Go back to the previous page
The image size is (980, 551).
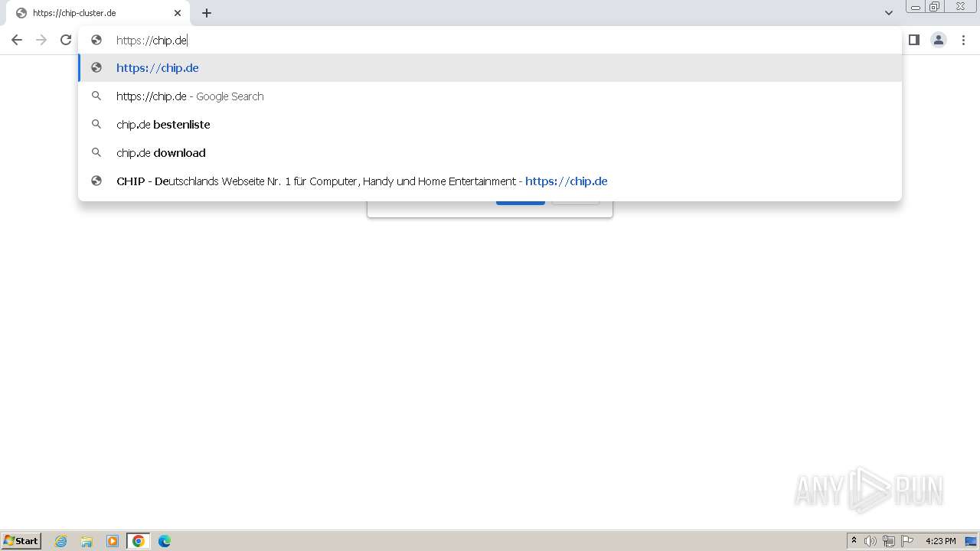tap(17, 40)
